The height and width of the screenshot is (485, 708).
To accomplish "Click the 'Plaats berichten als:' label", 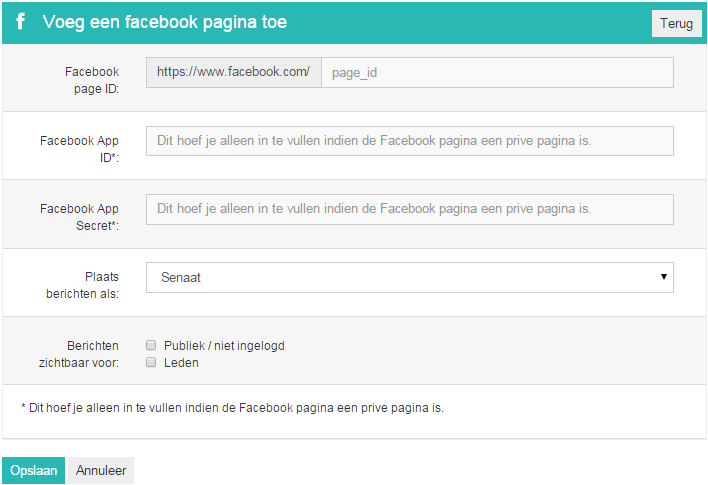I will [x=83, y=285].
